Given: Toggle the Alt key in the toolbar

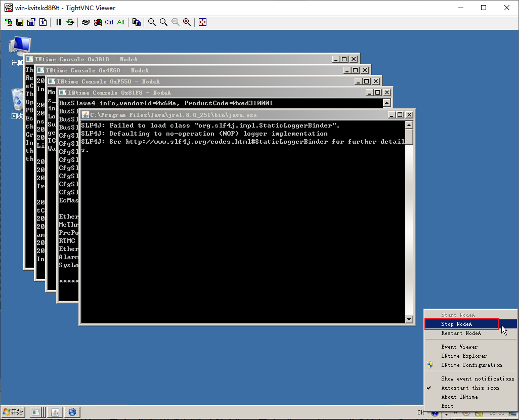Looking at the screenshot, I should click(121, 22).
